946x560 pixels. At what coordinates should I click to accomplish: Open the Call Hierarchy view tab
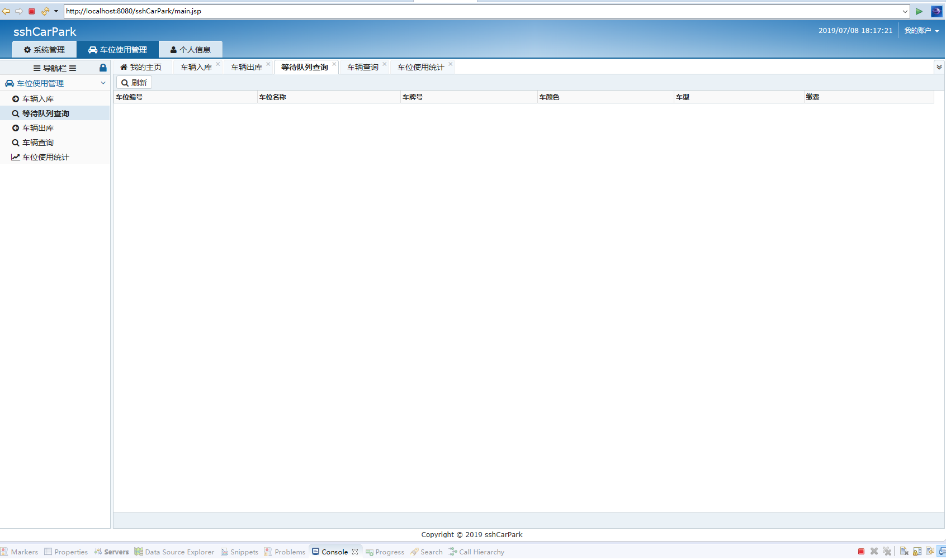point(476,552)
